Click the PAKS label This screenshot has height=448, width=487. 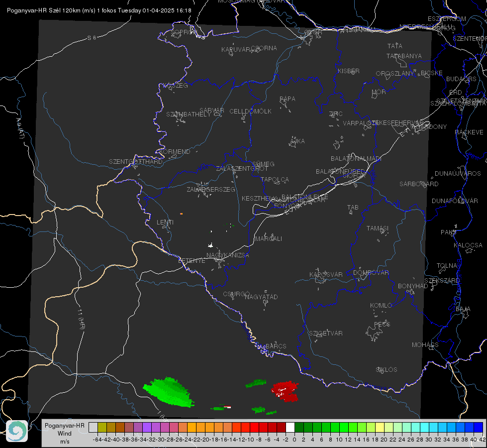tap(449, 232)
